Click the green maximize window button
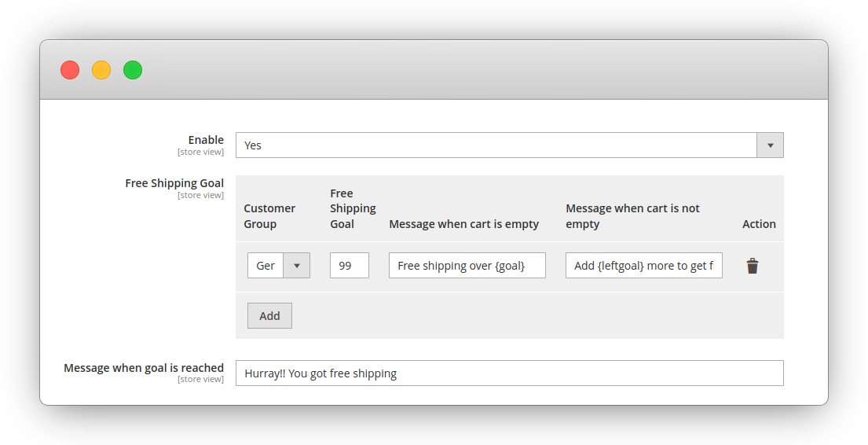Image resolution: width=868 pixels, height=445 pixels. coord(133,71)
